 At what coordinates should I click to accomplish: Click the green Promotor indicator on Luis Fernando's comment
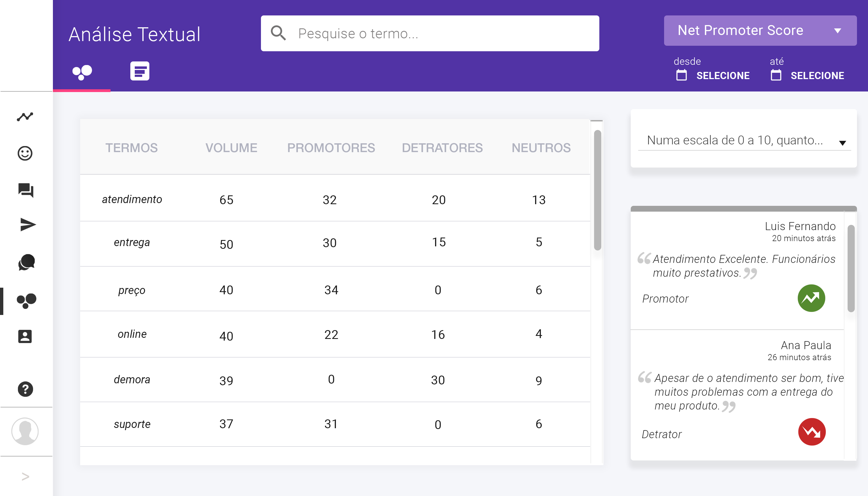pos(812,298)
